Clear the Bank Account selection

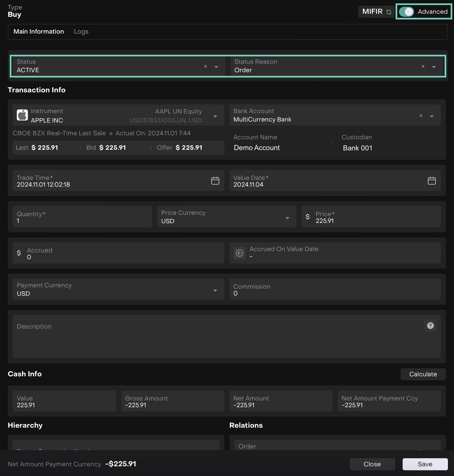coord(421,116)
